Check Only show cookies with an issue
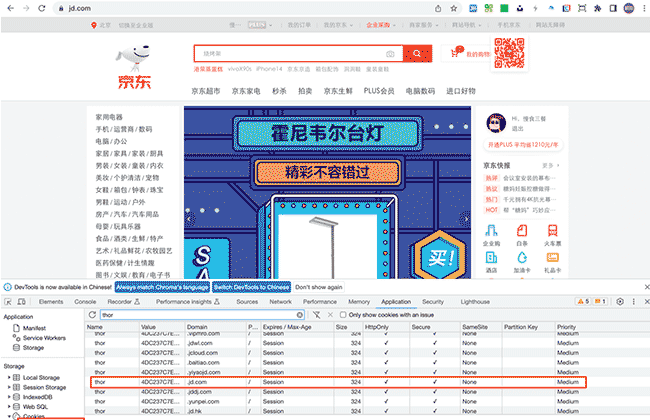The width and height of the screenshot is (650, 420). [x=343, y=315]
